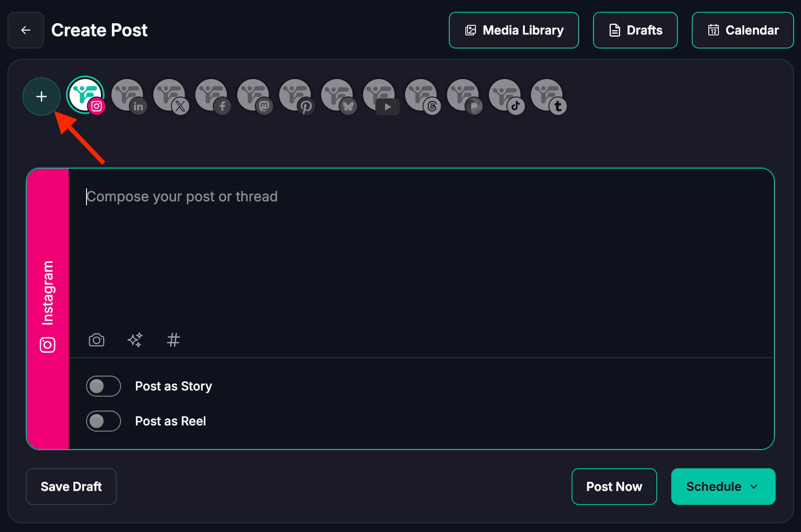Open the Drafts page
Screen dimensions: 801x532
[635, 30]
